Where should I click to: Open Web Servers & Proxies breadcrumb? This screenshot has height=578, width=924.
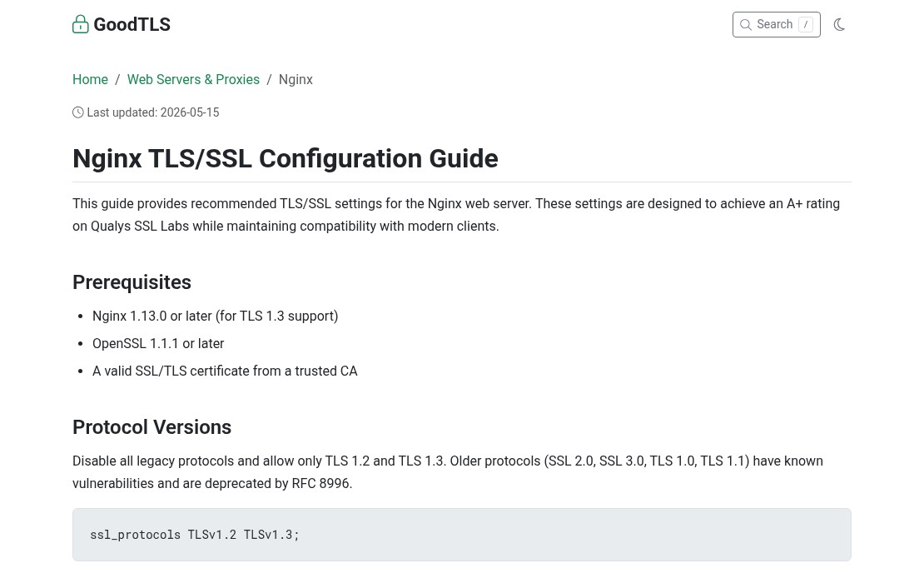193,80
